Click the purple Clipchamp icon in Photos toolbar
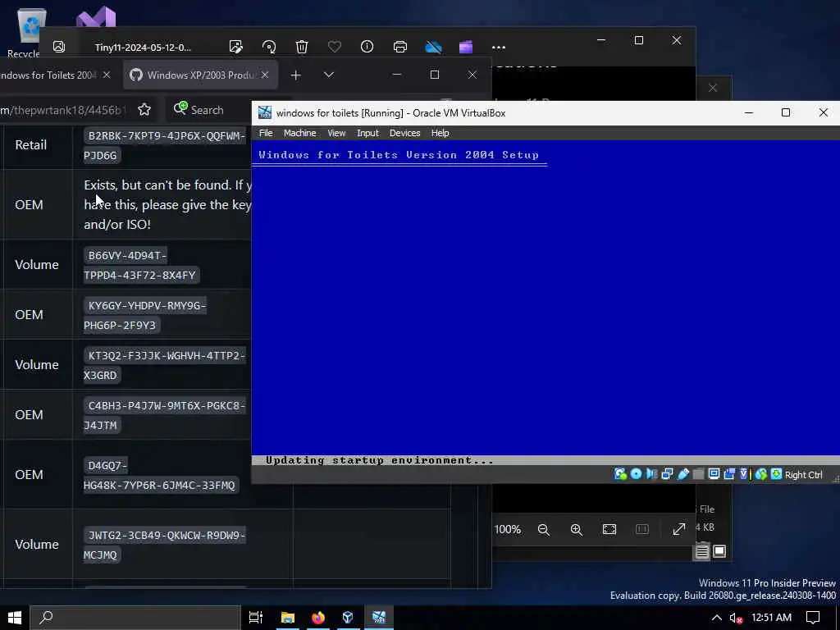This screenshot has width=840, height=630. coord(466,47)
